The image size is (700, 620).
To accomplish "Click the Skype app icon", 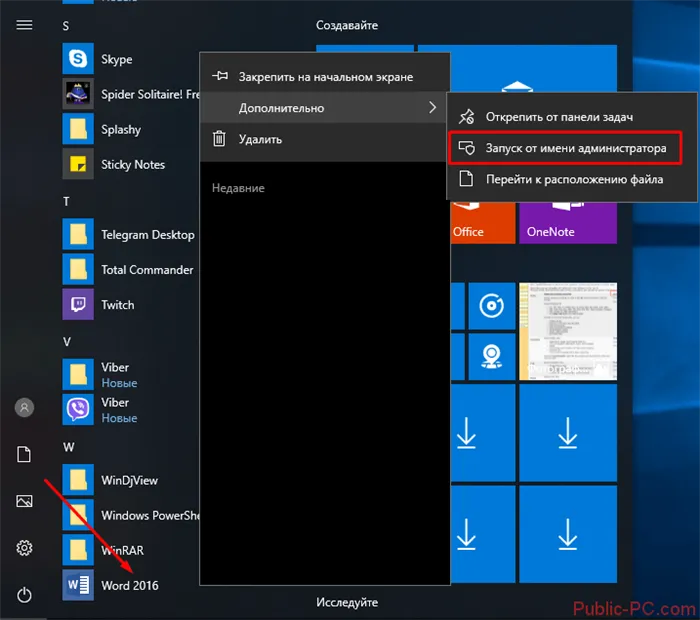I will [78, 58].
